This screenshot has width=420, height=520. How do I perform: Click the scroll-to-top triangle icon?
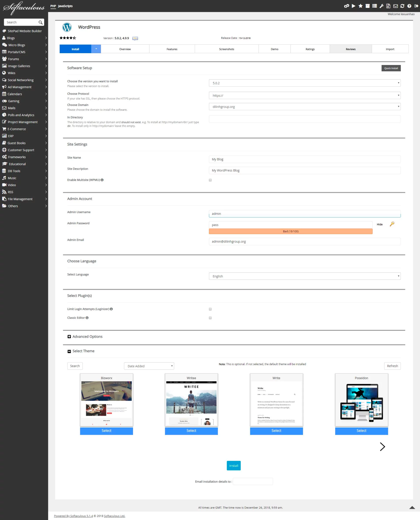click(412, 508)
